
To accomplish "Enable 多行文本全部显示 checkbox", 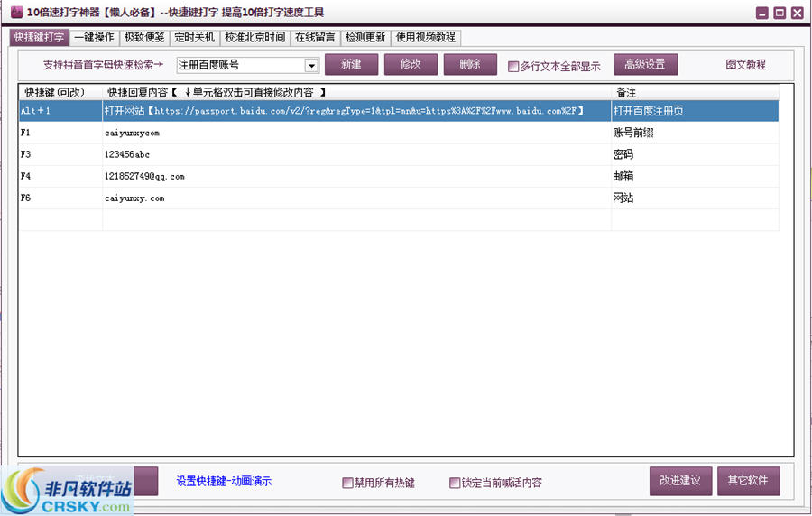I will click(x=513, y=66).
